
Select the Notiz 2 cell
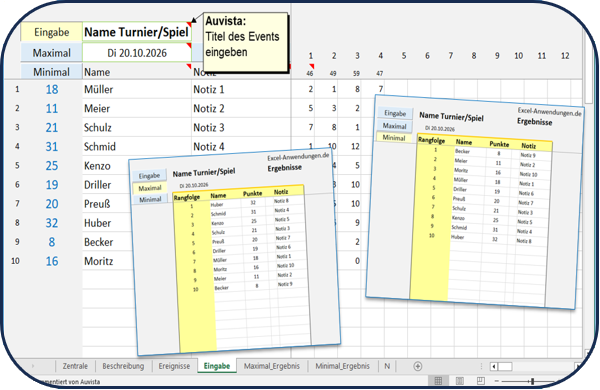pyautogui.click(x=241, y=108)
